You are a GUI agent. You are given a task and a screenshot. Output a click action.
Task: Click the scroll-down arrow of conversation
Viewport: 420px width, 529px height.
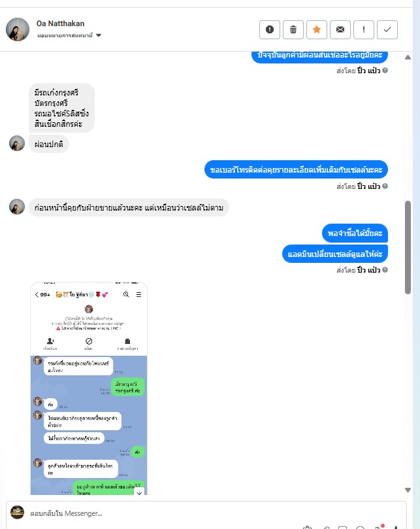point(408,490)
